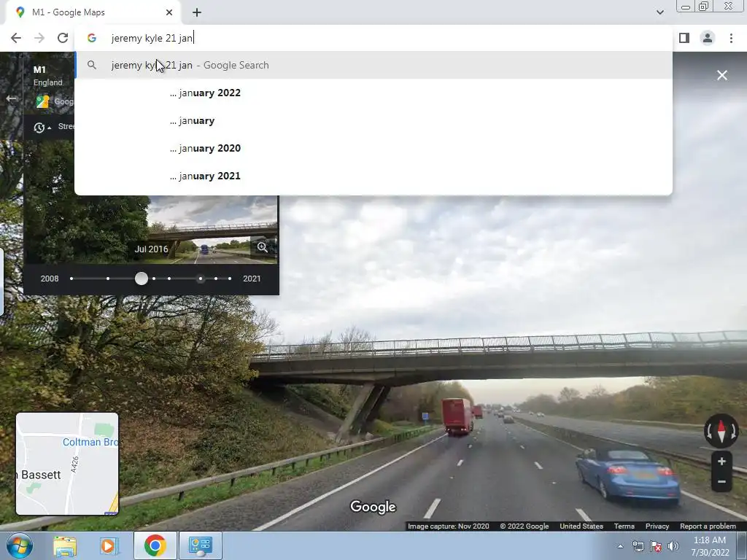
Task: Click the © 2022 Google link
Action: pyautogui.click(x=524, y=526)
